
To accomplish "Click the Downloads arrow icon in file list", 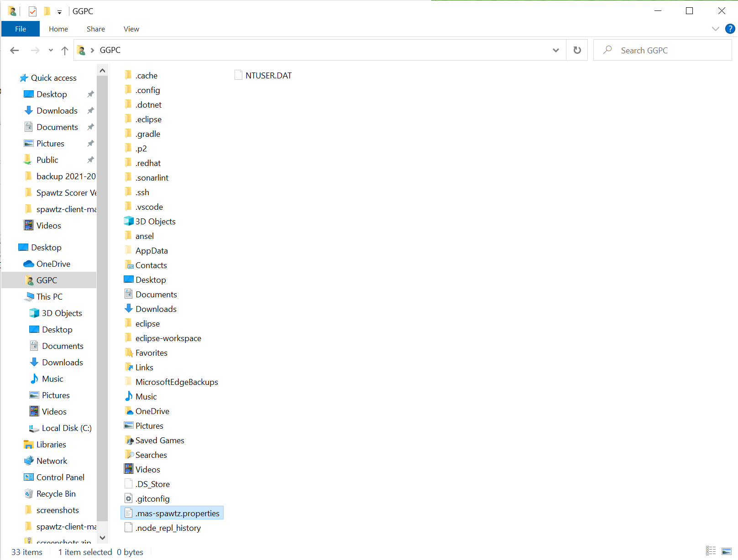I will [x=129, y=309].
